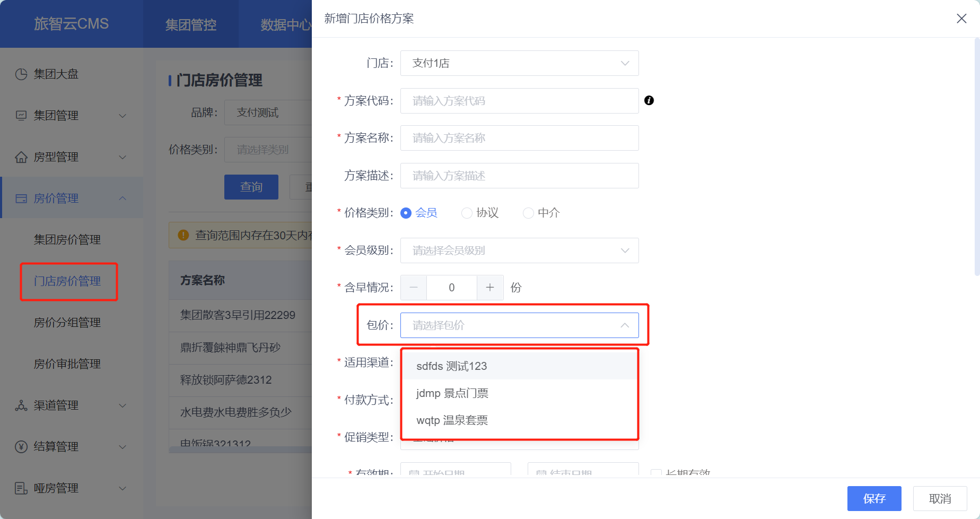Go to 门店房价管理 submenu
The width and height of the screenshot is (980, 519).
pyautogui.click(x=67, y=281)
